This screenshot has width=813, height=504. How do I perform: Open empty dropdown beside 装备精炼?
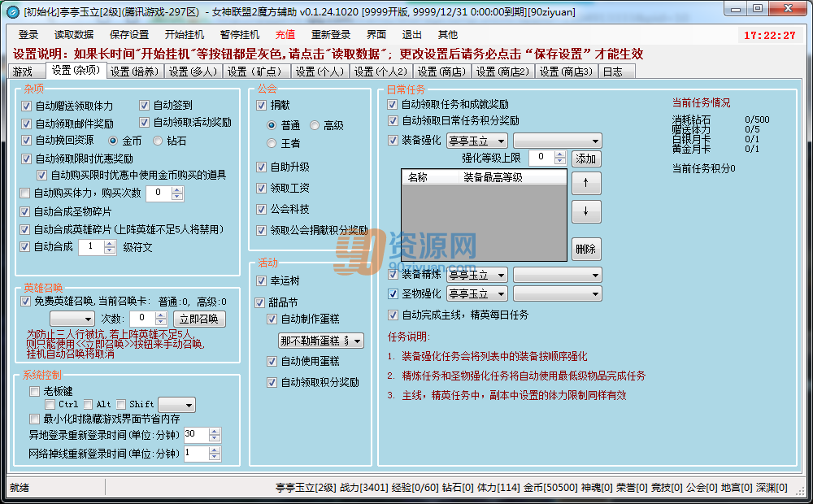558,275
